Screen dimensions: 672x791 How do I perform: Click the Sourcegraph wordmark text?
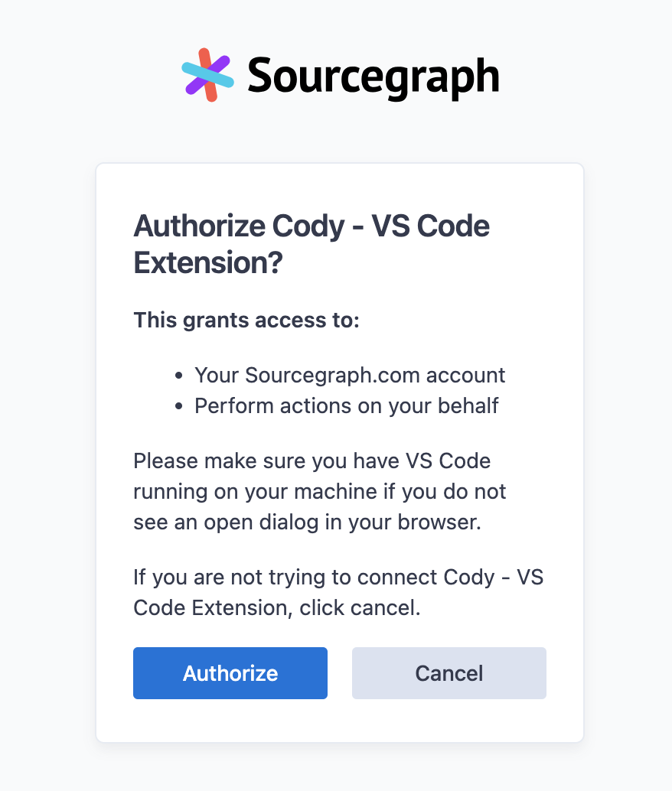[x=373, y=76]
